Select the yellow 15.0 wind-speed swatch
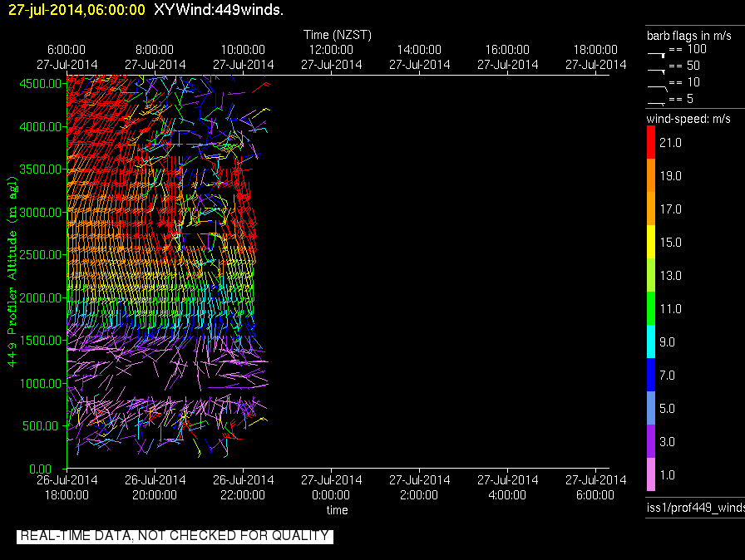 click(651, 243)
